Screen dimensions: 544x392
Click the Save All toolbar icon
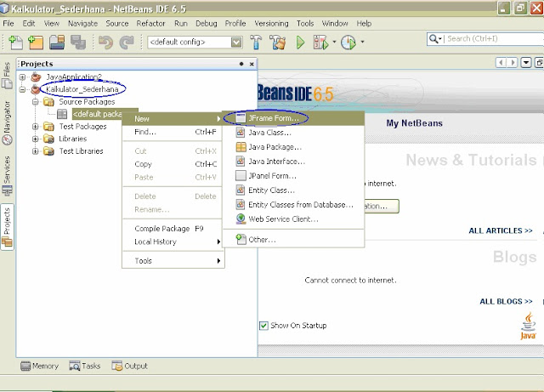[x=78, y=43]
